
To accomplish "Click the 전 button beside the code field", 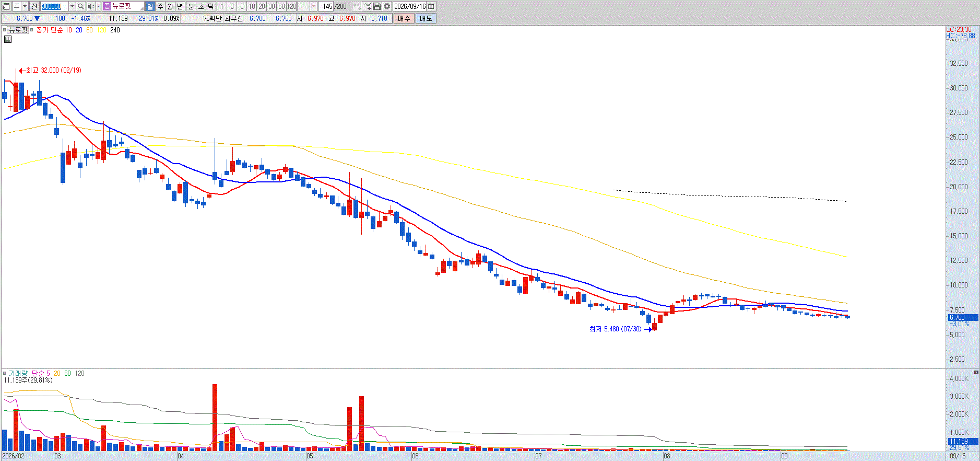I will pos(34,6).
